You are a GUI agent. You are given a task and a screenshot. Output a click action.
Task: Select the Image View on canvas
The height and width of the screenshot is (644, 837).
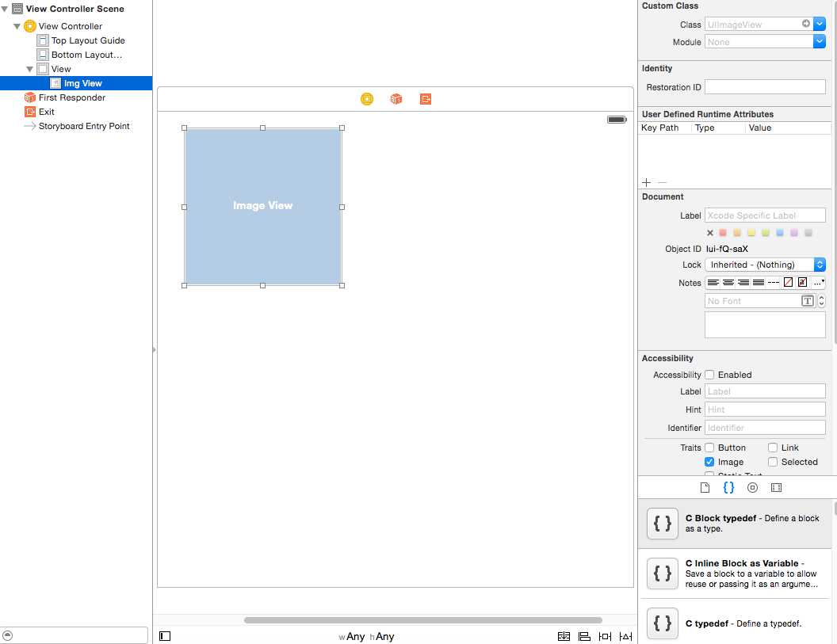[262, 207]
